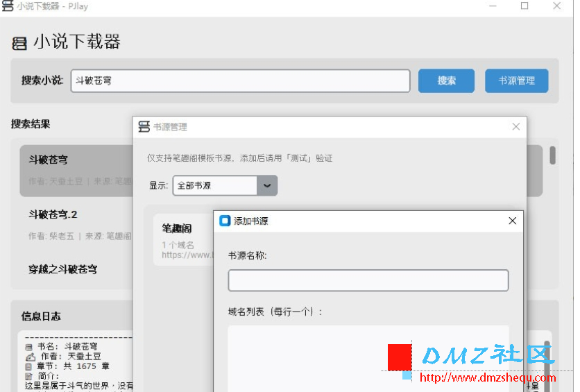Click the https://www. URL under 笔趣阁
Image resolution: width=580 pixels, height=392 pixels.
187,255
